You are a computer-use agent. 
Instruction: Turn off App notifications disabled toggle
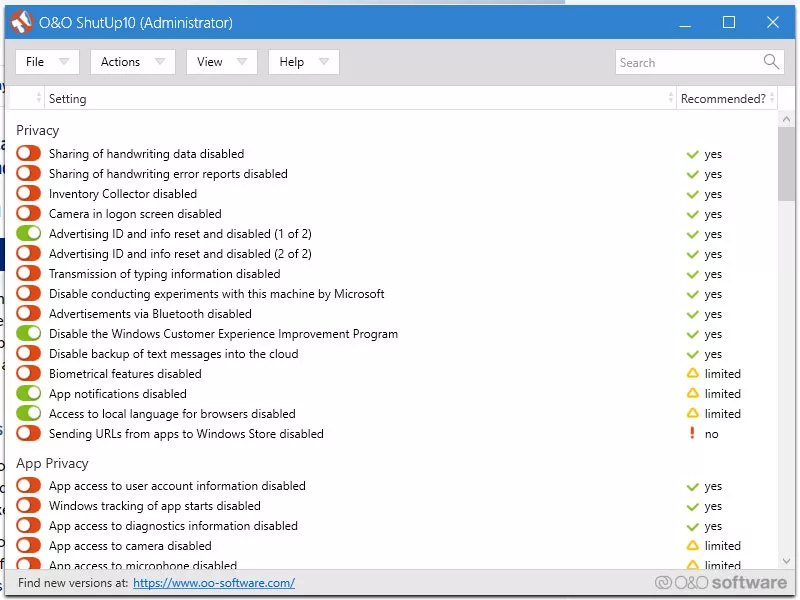28,393
